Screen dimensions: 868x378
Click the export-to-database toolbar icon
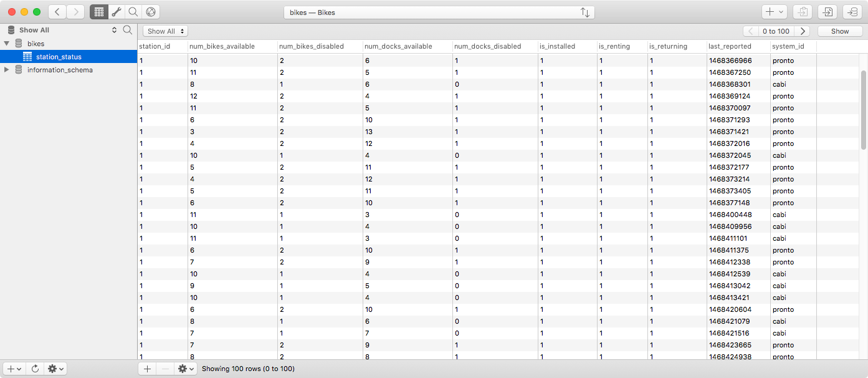tap(852, 12)
